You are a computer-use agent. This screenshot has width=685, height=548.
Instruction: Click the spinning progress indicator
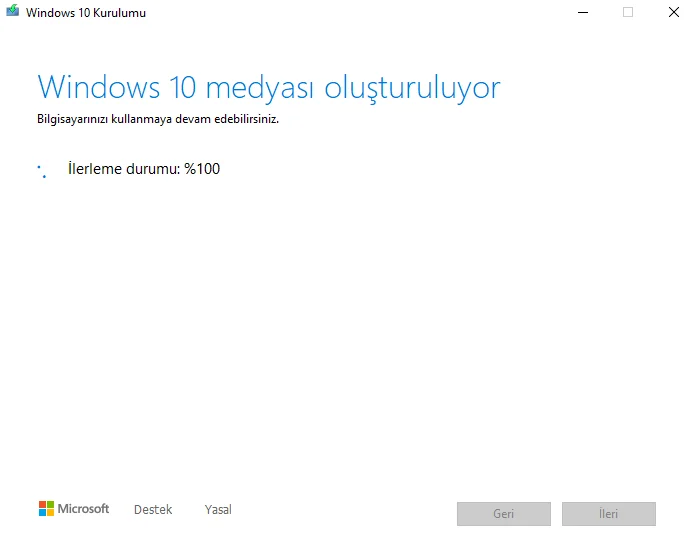pyautogui.click(x=43, y=171)
